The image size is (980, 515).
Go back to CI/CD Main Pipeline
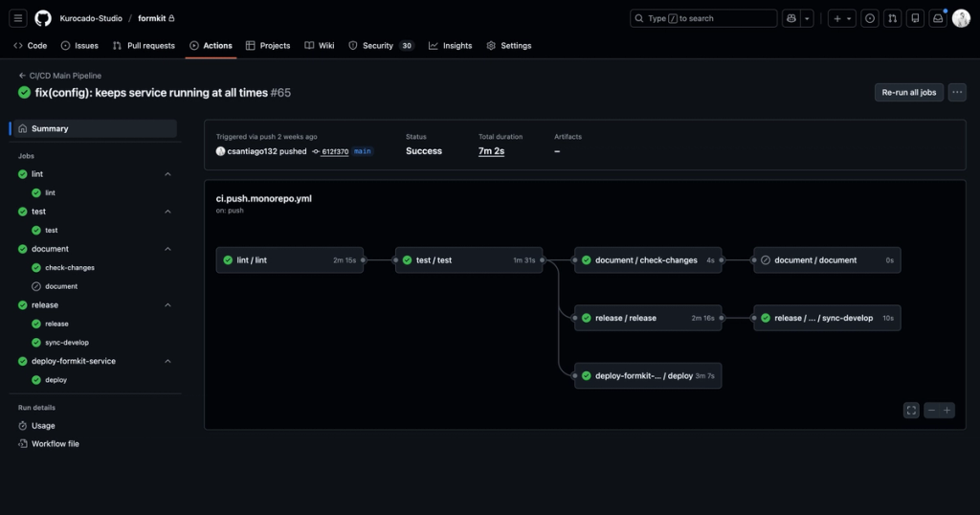pyautogui.click(x=60, y=76)
